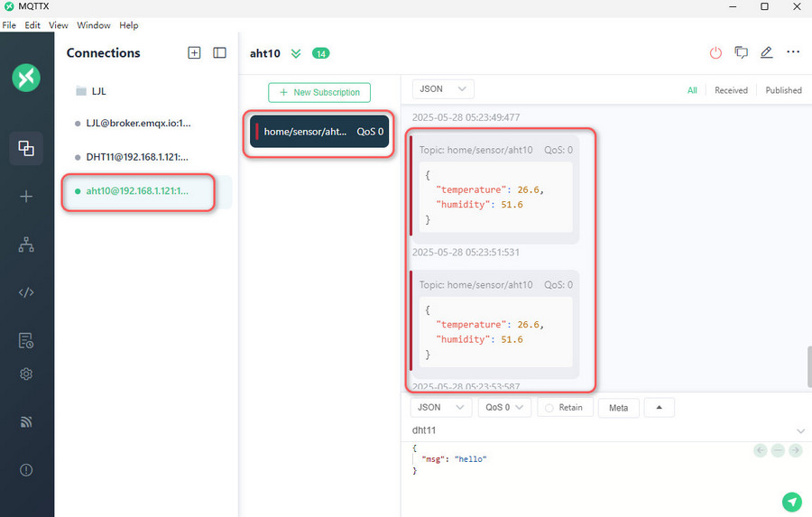Click the New Subscription button

pos(319,92)
